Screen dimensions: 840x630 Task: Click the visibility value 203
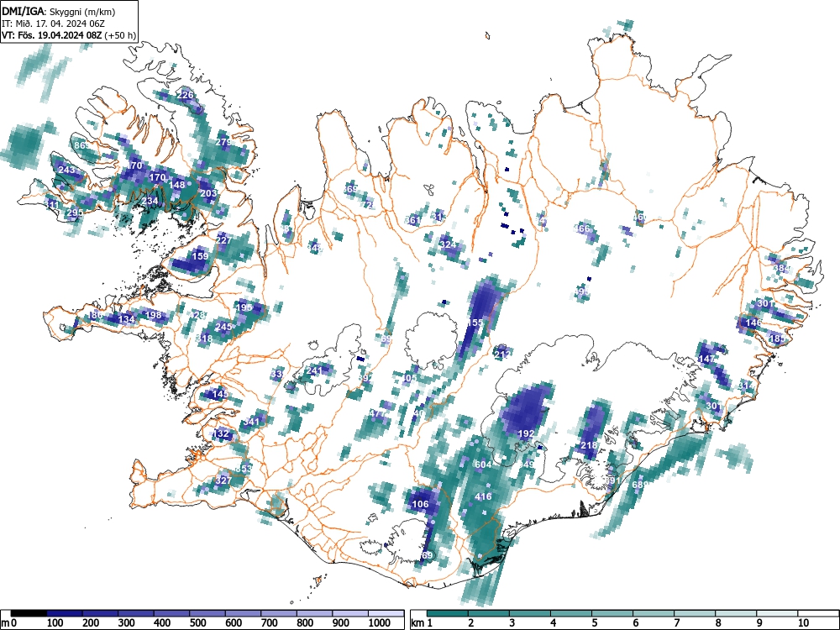click(208, 193)
